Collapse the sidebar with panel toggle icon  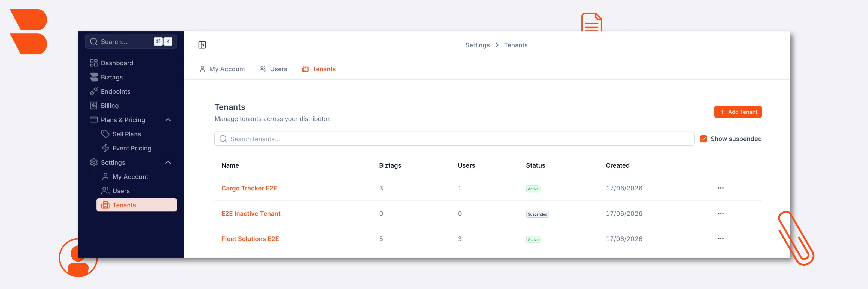[x=202, y=45]
